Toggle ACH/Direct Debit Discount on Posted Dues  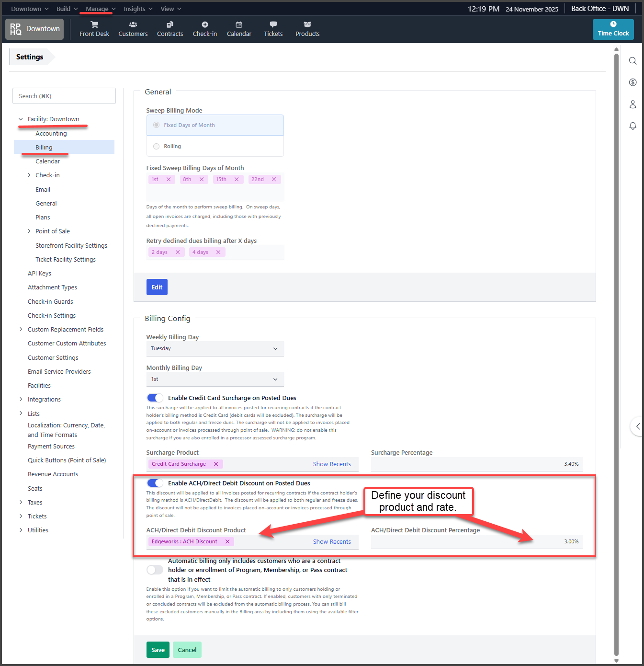tap(155, 483)
